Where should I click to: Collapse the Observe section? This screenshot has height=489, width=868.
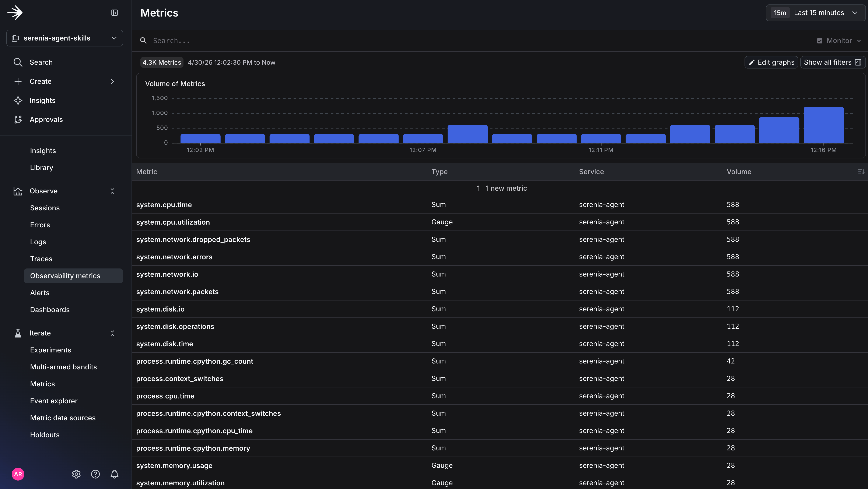112,191
